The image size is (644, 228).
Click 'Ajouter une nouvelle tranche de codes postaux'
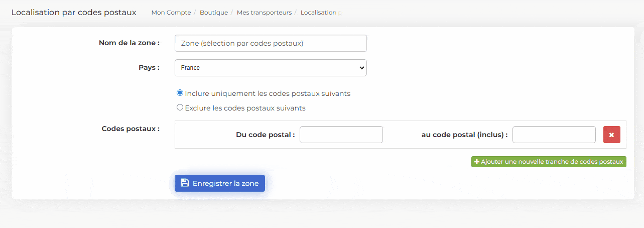552,162
